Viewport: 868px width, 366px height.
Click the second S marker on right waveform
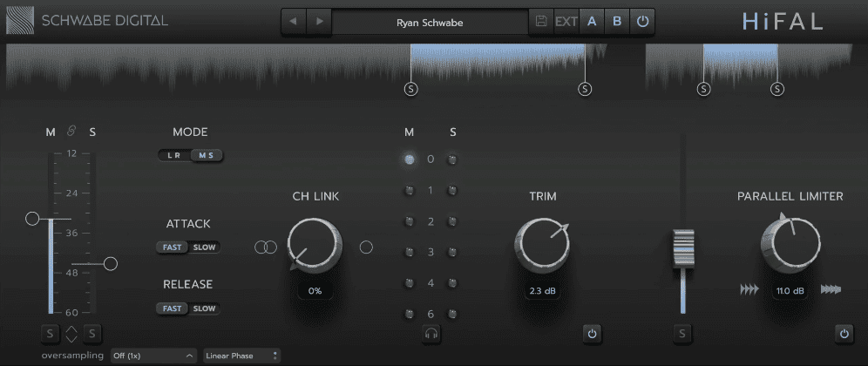[777, 89]
